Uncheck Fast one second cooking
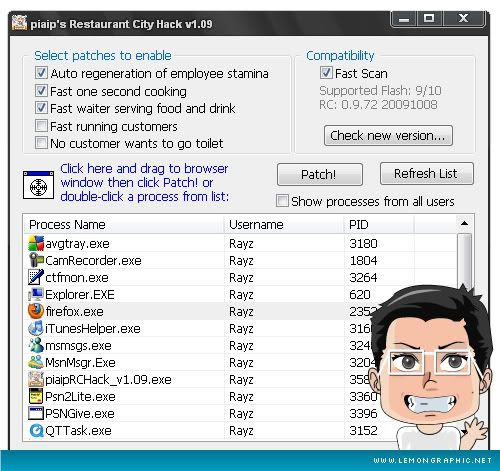Image resolution: width=500 pixels, height=471 pixels. (41, 90)
